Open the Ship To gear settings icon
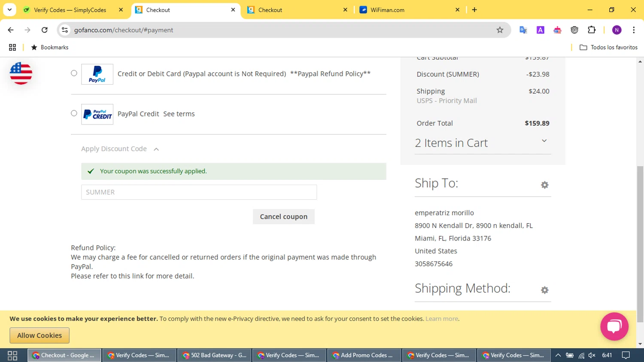 click(x=544, y=185)
